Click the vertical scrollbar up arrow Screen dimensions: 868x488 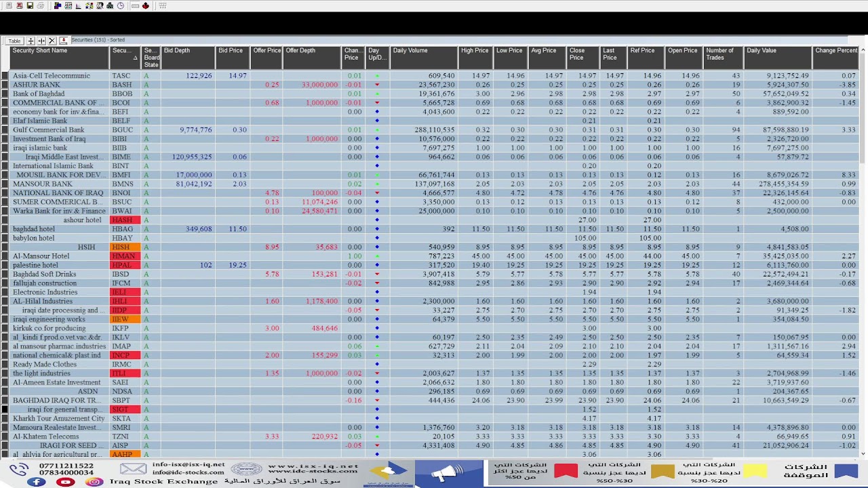863,49
